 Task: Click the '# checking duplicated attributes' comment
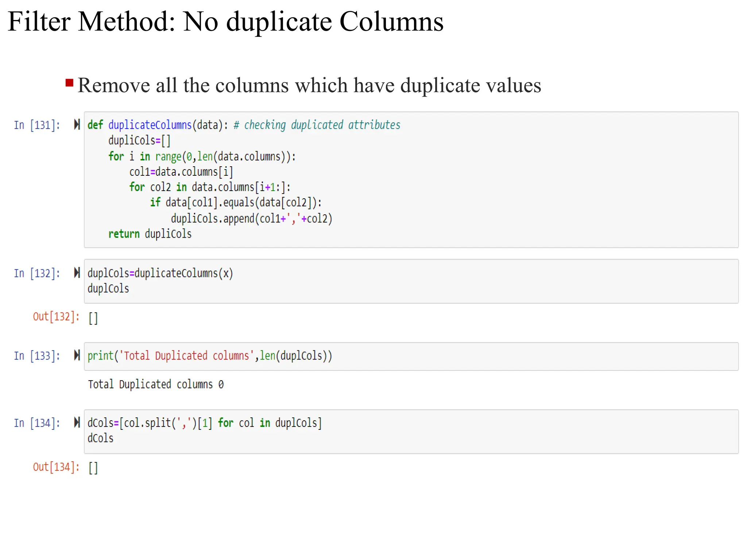[x=317, y=125]
